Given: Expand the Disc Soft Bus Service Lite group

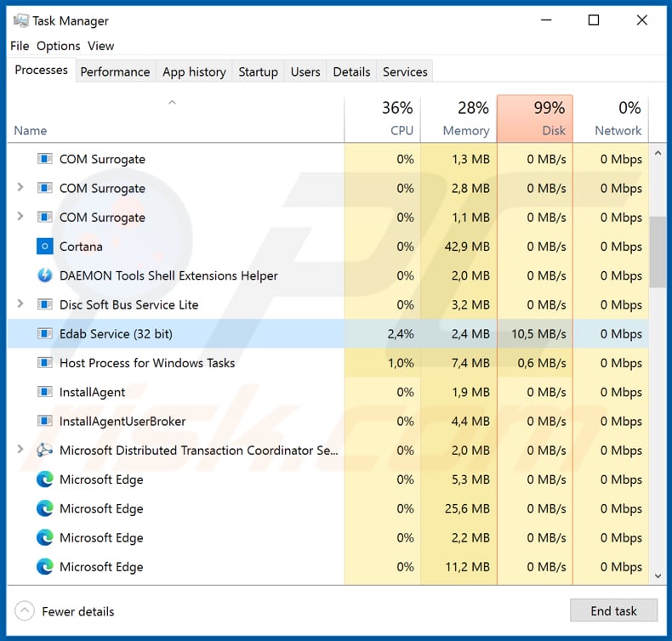Looking at the screenshot, I should (x=20, y=303).
